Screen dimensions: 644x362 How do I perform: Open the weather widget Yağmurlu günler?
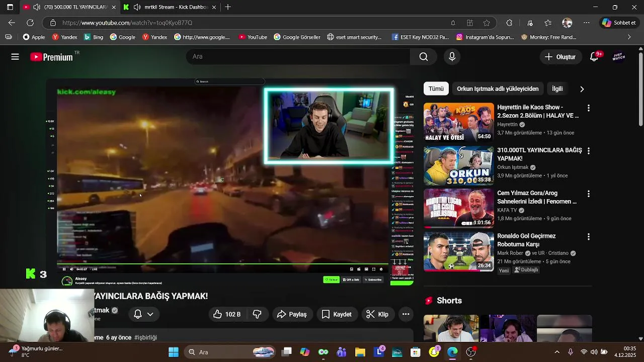36,351
